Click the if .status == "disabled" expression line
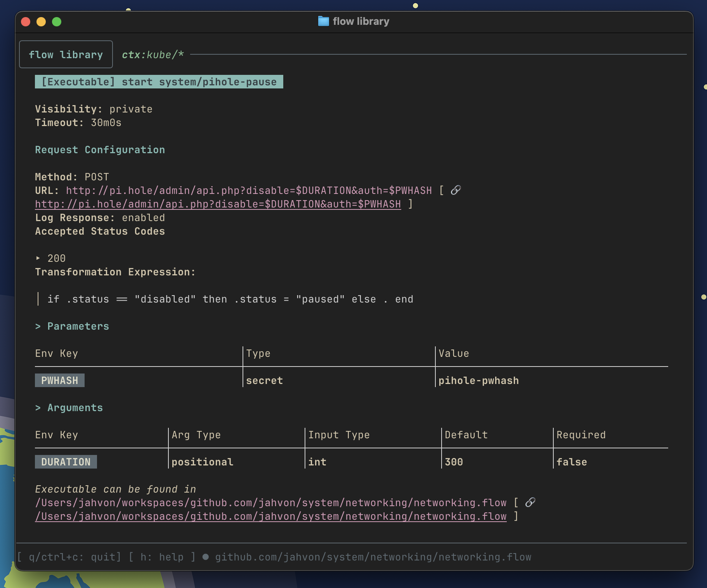The width and height of the screenshot is (707, 588). 230,299
